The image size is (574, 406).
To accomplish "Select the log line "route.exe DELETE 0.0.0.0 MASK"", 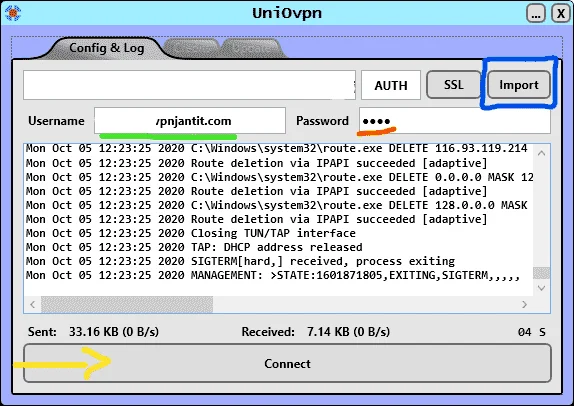I will [x=279, y=178].
